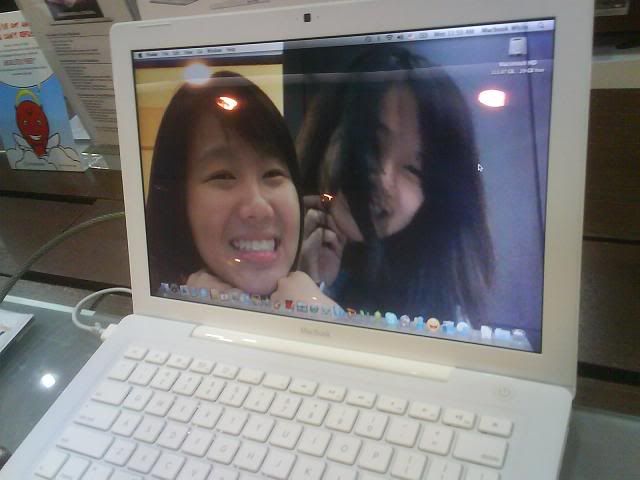Open Finder from the dock's left end
This screenshot has width=640, height=480.
tap(163, 289)
